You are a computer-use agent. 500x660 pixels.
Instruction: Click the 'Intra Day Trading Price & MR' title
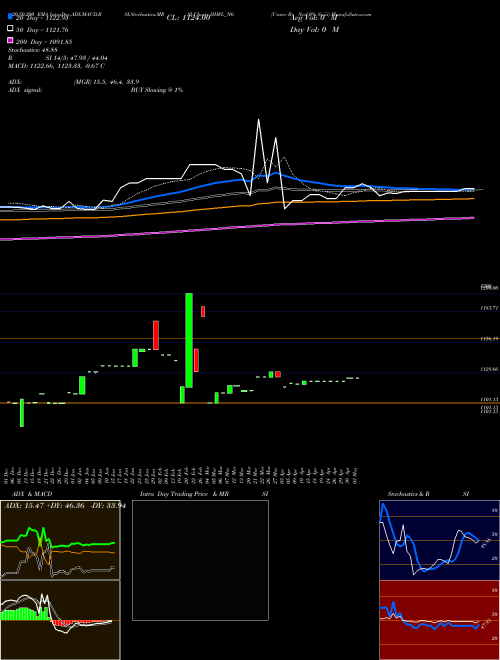184,494
